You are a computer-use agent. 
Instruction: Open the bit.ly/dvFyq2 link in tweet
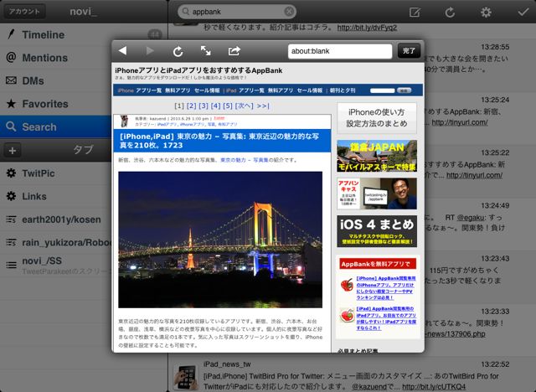tap(367, 28)
